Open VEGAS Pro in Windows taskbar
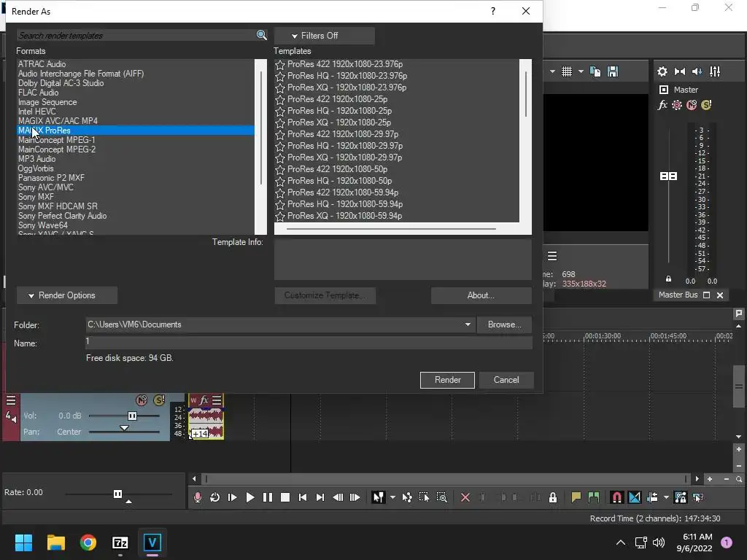 152,542
